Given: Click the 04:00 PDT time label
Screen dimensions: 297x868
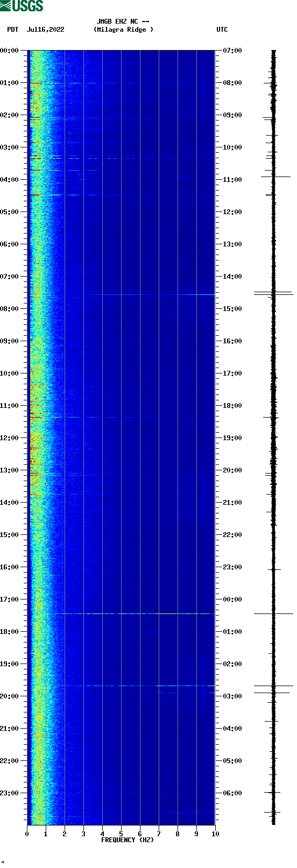Looking at the screenshot, I should [x=10, y=180].
